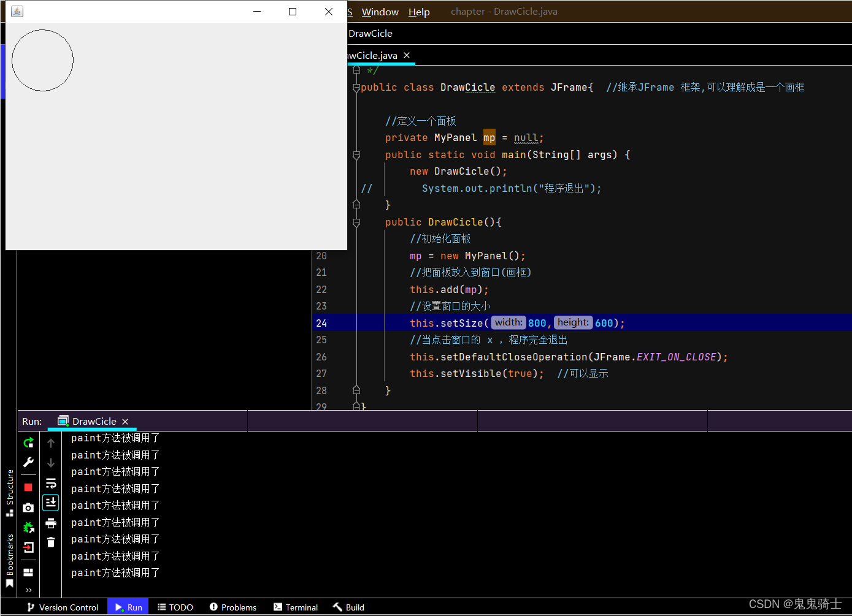Toggle scroll to end of console output

pyautogui.click(x=51, y=503)
